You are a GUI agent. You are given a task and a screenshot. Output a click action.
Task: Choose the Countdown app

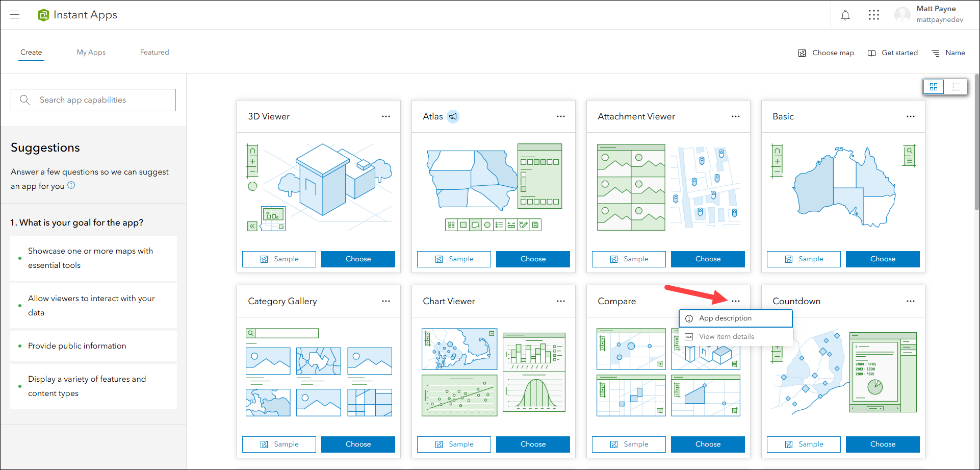[x=883, y=444]
